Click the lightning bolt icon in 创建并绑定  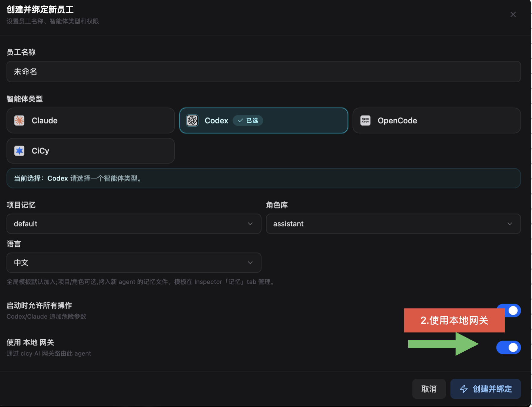(464, 389)
